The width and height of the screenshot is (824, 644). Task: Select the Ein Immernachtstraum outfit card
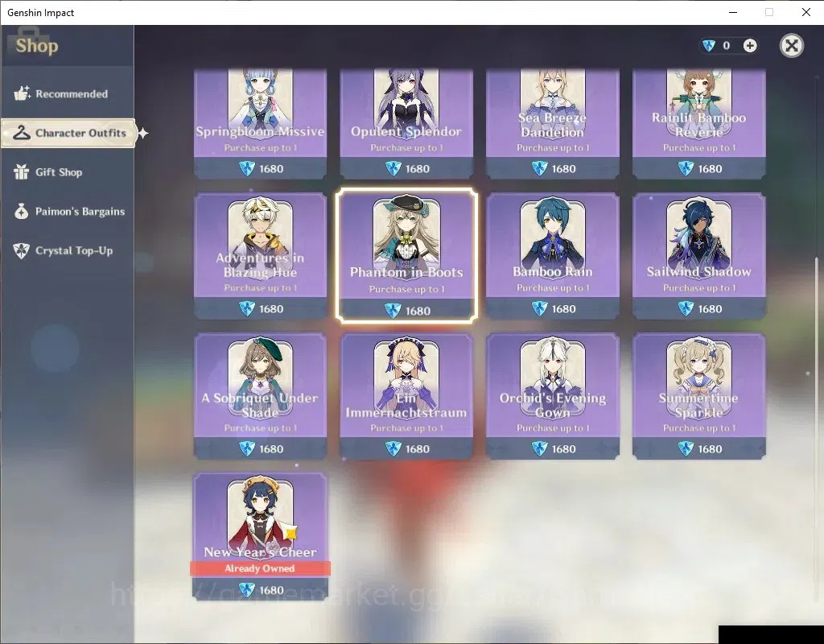[x=406, y=396]
